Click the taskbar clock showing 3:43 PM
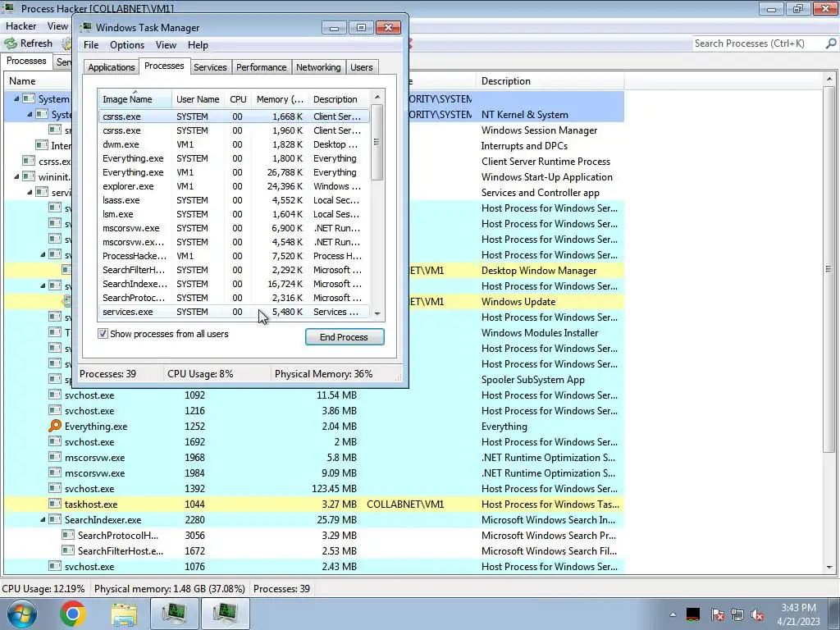840x630 pixels. (x=798, y=608)
